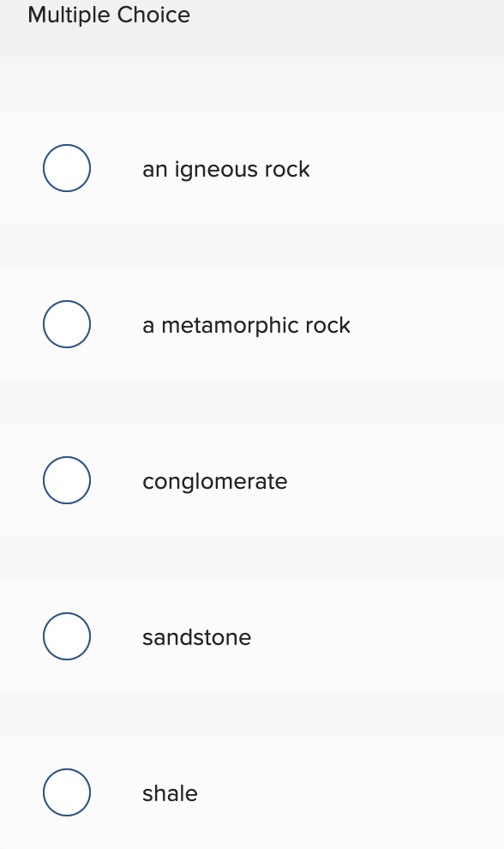This screenshot has height=849, width=504.
Task: Click the text an igneous rock
Action: coord(225,169)
